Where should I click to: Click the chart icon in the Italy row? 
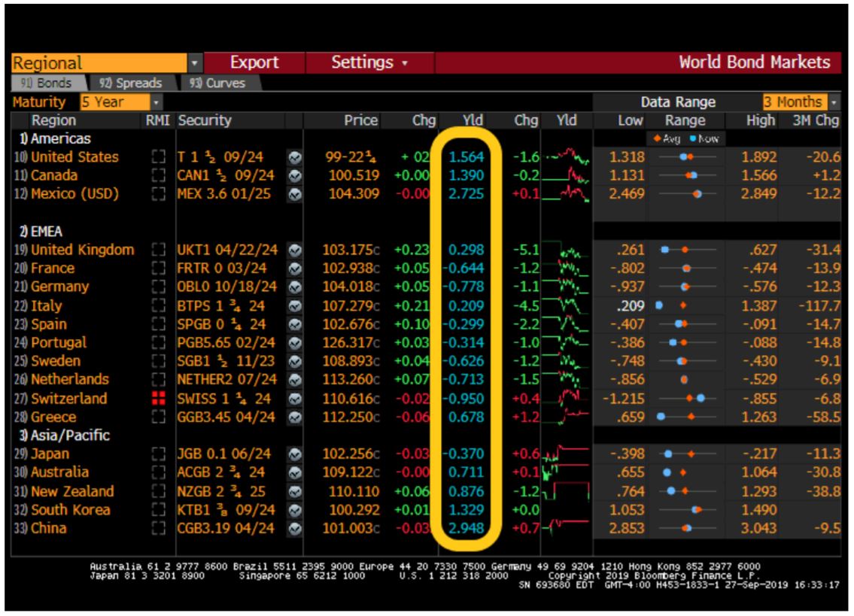tap(295, 306)
